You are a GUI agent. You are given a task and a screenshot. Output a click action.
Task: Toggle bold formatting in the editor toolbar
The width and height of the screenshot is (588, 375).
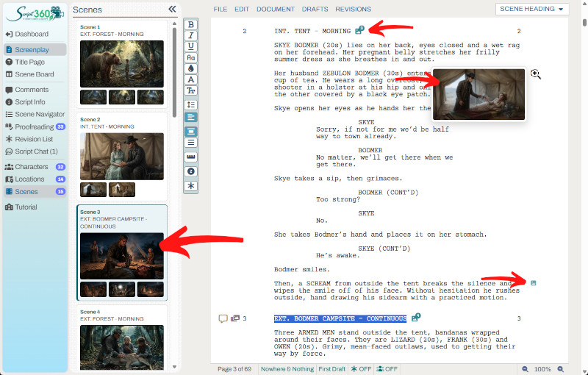(191, 24)
